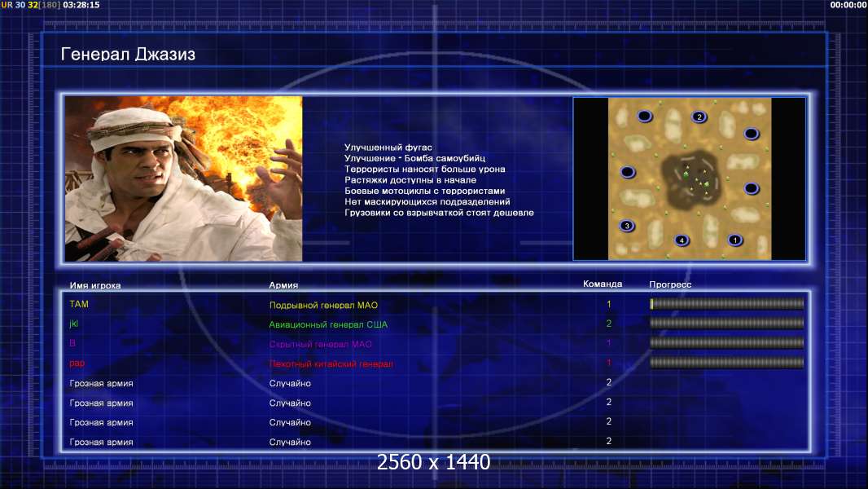Select empty start slot on minimap's left-middle edge
Image resolution: width=868 pixels, height=489 pixels.
[627, 172]
